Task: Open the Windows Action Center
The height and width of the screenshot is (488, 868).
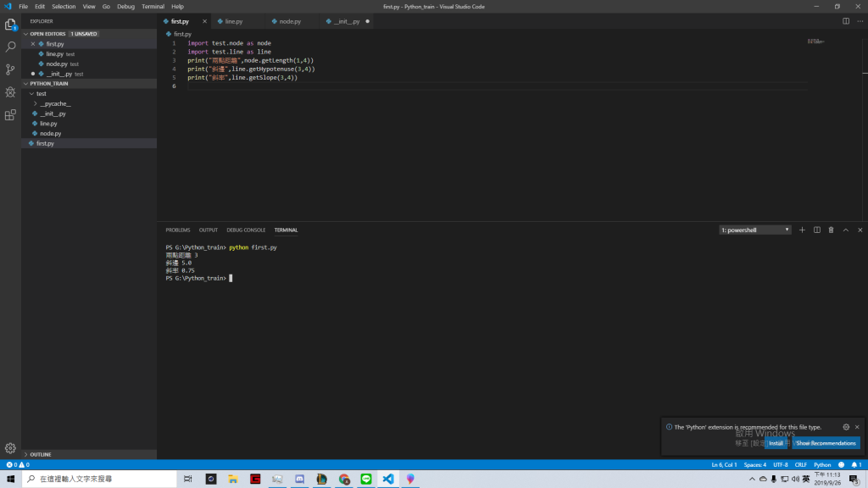Action: point(854,480)
